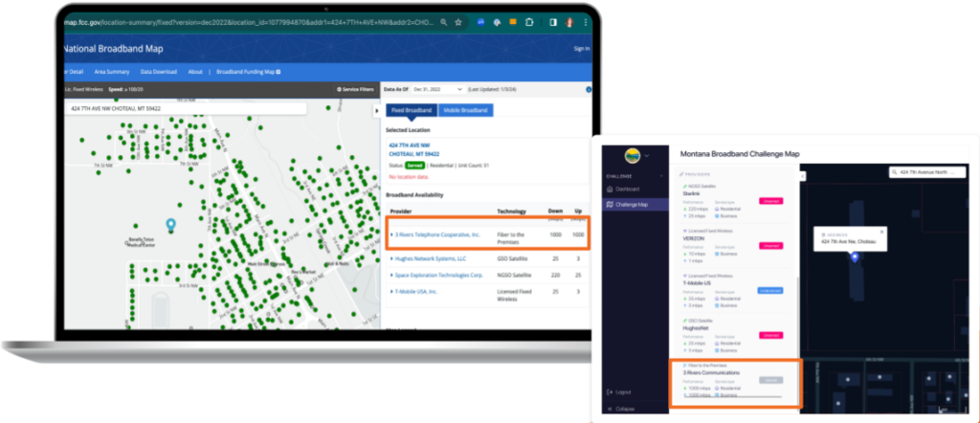Click the VERIZON provider name
Image resolution: width=980 pixels, height=423 pixels.
click(x=695, y=238)
